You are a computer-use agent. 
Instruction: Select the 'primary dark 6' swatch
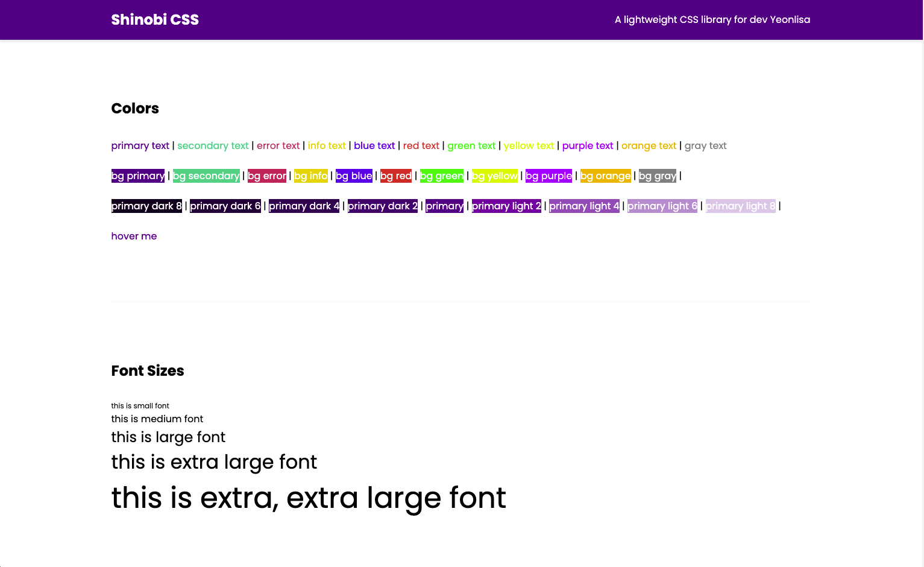(225, 206)
